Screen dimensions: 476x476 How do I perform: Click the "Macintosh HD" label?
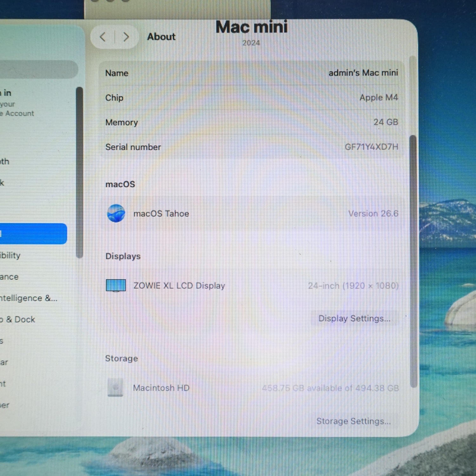[x=161, y=388]
